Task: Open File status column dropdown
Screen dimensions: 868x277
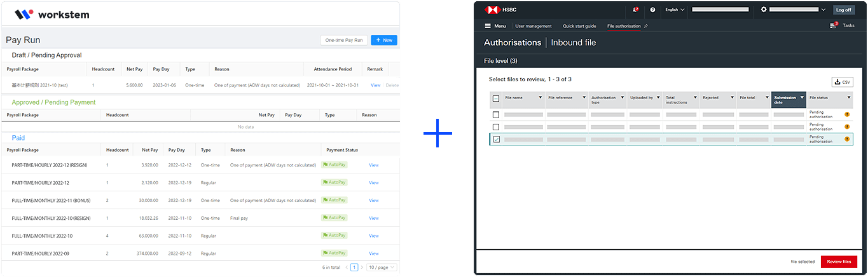Action: [x=849, y=98]
